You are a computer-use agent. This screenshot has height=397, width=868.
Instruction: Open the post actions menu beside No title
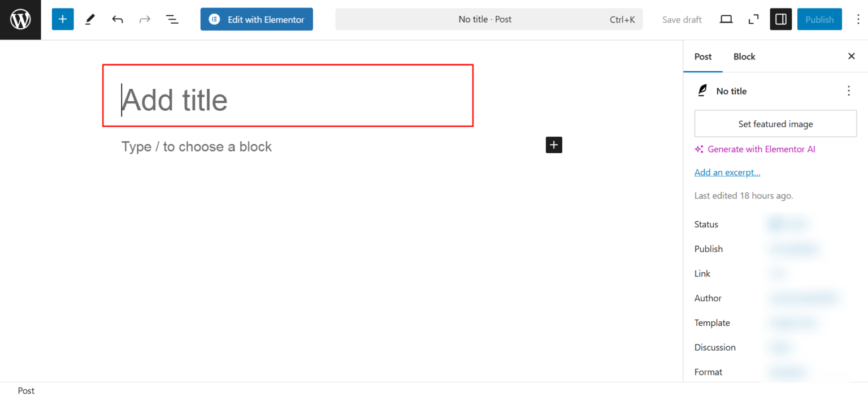point(848,90)
